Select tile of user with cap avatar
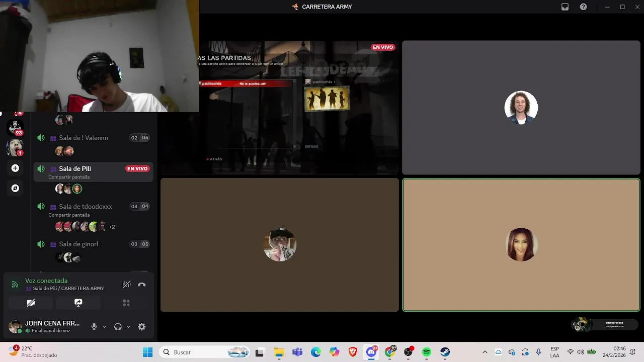The height and width of the screenshot is (362, 644). click(280, 245)
